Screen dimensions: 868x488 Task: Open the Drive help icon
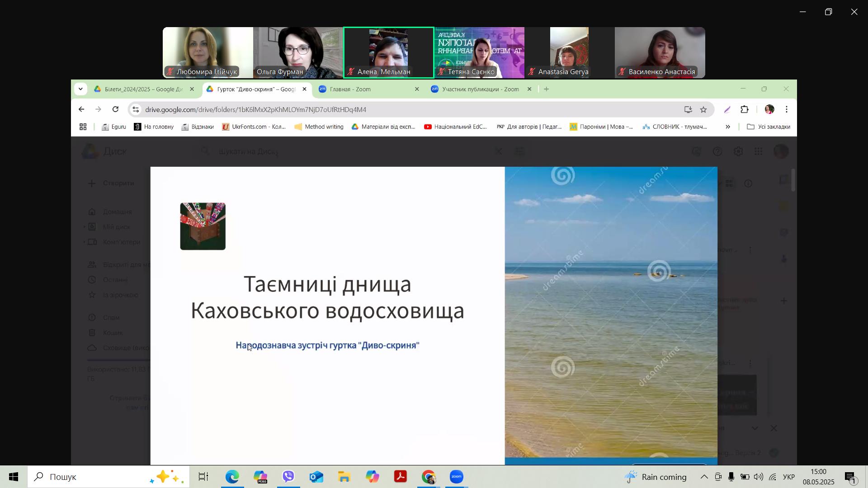click(717, 151)
